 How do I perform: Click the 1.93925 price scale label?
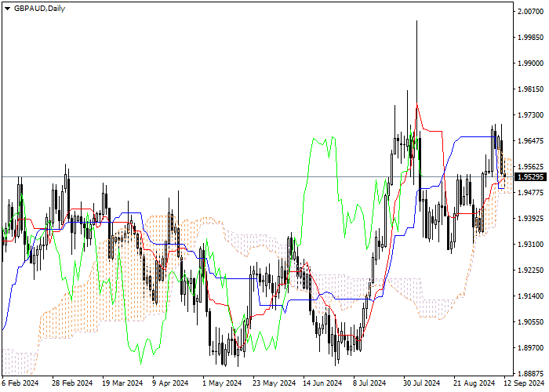531,219
